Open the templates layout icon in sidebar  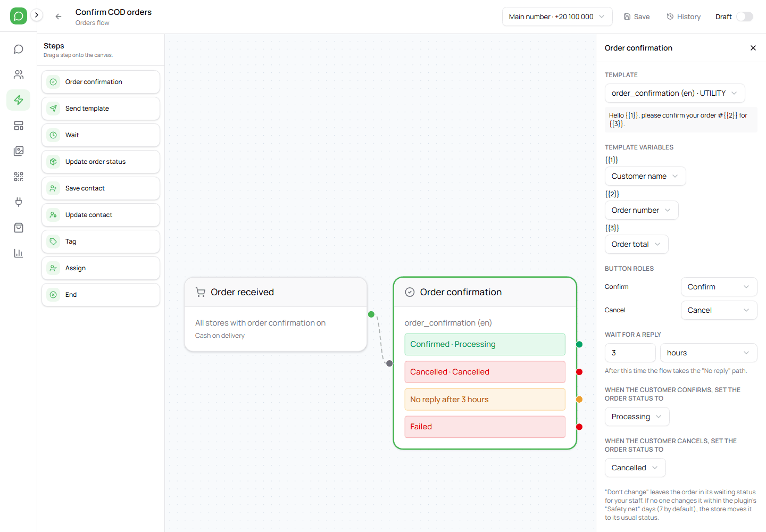(19, 126)
